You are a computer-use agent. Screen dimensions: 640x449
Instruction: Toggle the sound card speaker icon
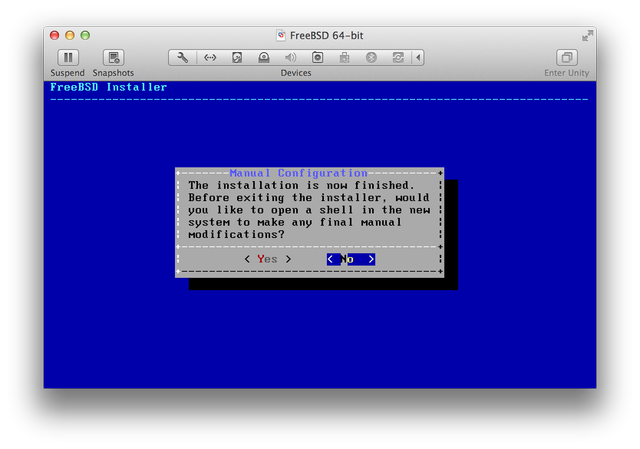click(x=291, y=58)
